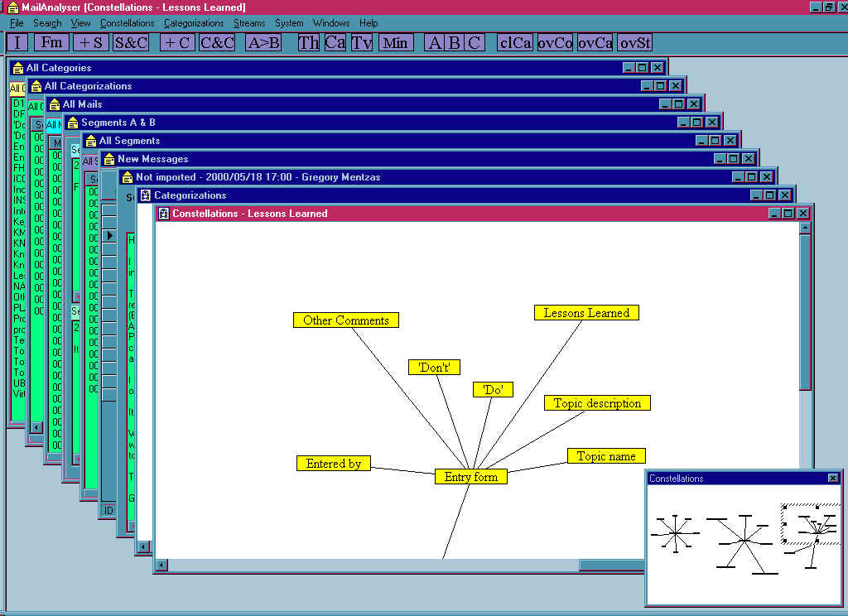Image resolution: width=848 pixels, height=616 pixels.
Task: Click the vertical scrollbar thumb in Constellations window
Action: (804, 313)
